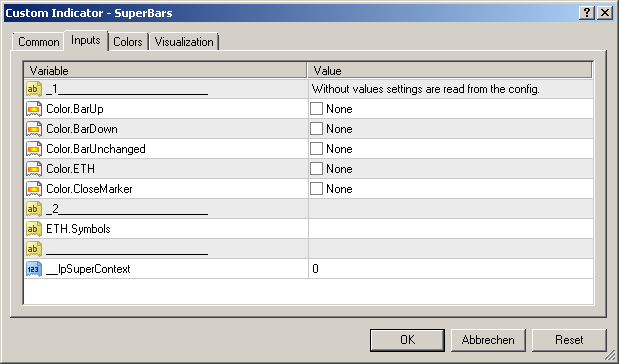Select the Color.CloseMarker variable name
Image resolution: width=619 pixels, height=364 pixels.
click(x=89, y=189)
